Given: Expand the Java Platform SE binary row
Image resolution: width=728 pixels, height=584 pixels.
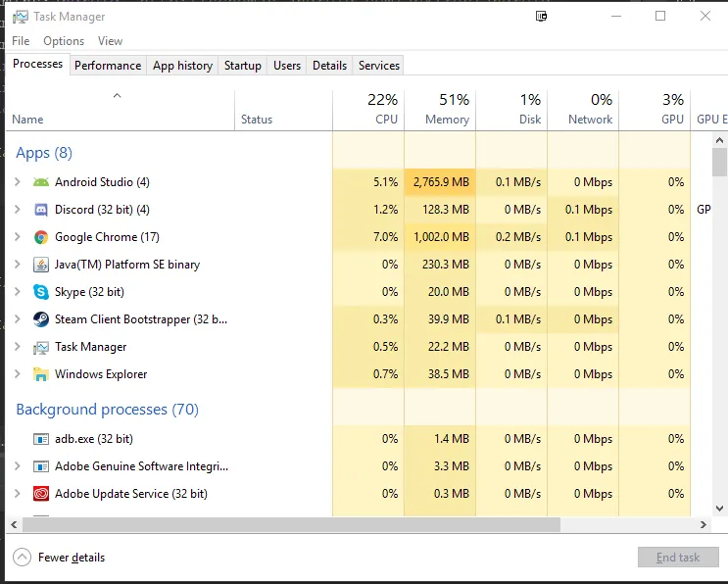Looking at the screenshot, I should (18, 265).
